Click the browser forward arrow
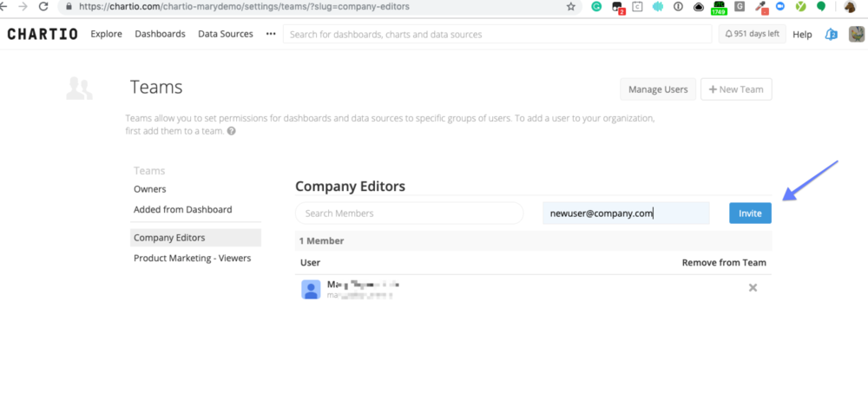Viewport: 868px width, 407px height. click(23, 7)
